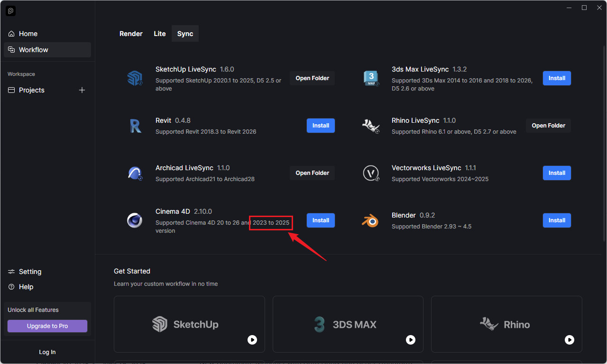
Task: Click the Upgrade to Pro button
Action: click(x=47, y=326)
